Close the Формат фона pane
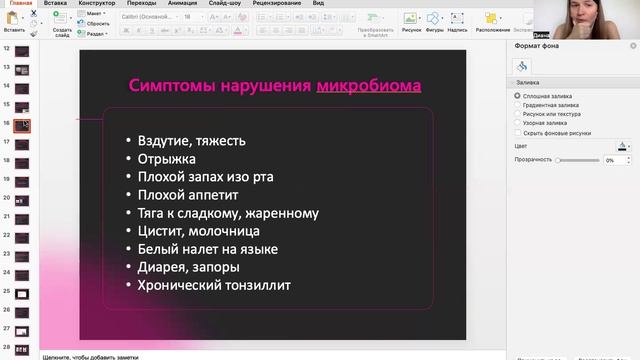 point(633,46)
